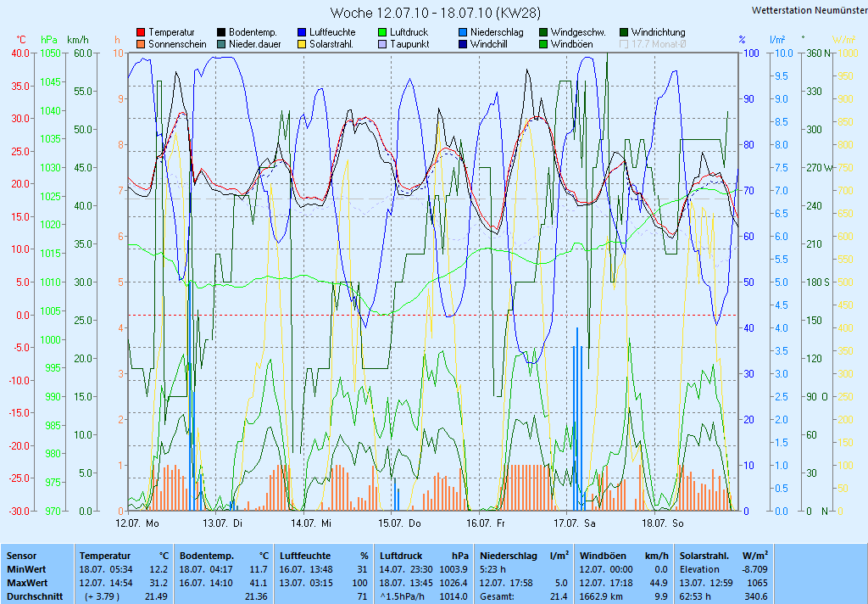868x604 pixels.
Task: Select the 12.07. Mo date label
Action: tap(136, 523)
